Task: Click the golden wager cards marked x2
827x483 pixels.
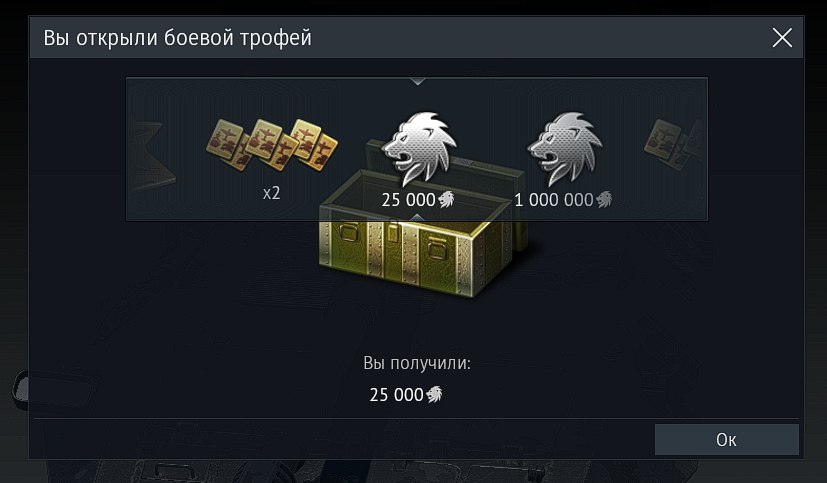Action: tap(272, 144)
